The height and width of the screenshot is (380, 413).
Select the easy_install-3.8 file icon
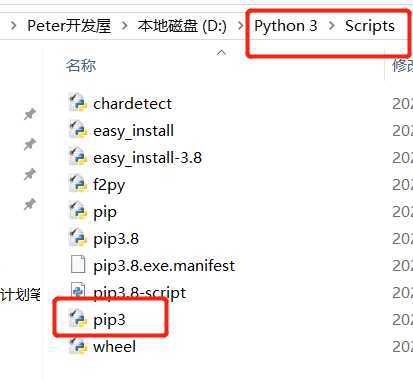tap(78, 156)
